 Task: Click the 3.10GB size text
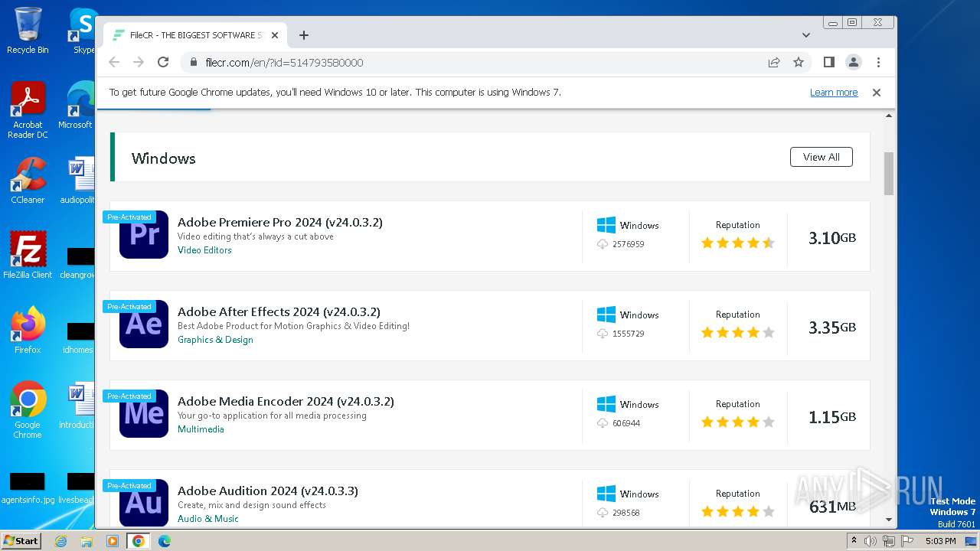(x=832, y=238)
